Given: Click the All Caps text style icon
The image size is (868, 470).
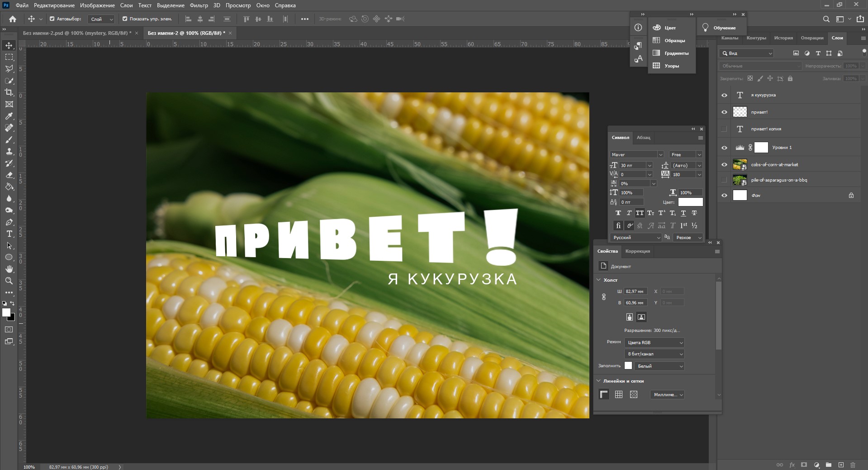Looking at the screenshot, I should tap(640, 213).
